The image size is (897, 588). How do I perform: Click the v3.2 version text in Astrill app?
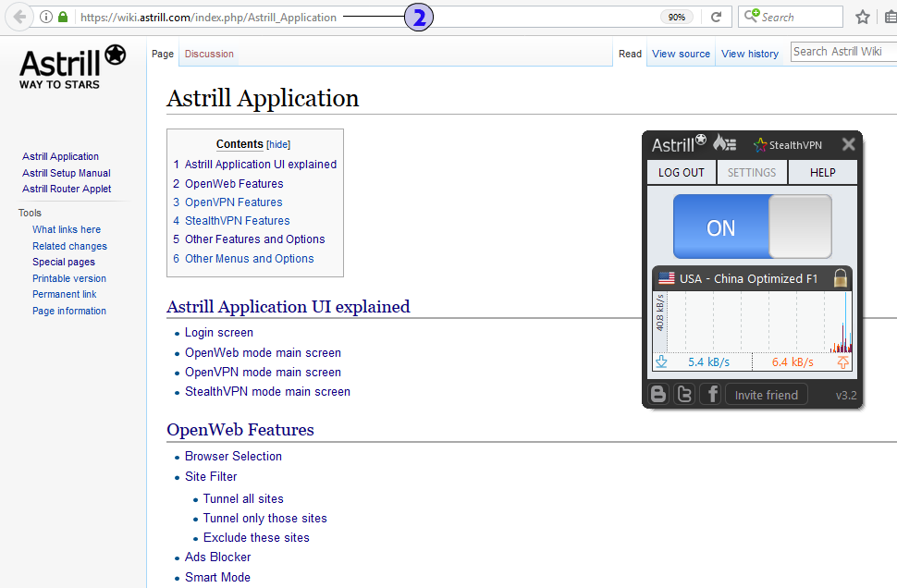845,395
